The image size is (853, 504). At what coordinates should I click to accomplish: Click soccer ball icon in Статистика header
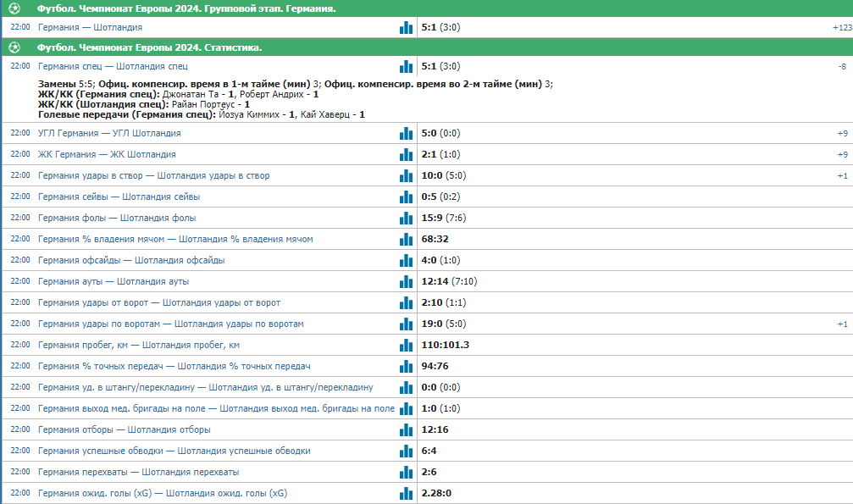click(14, 48)
